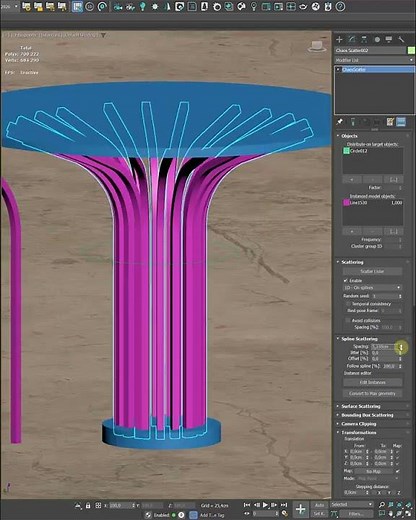Open the 1D - On splines mode dropdown
The image size is (416, 520).
pos(372,287)
